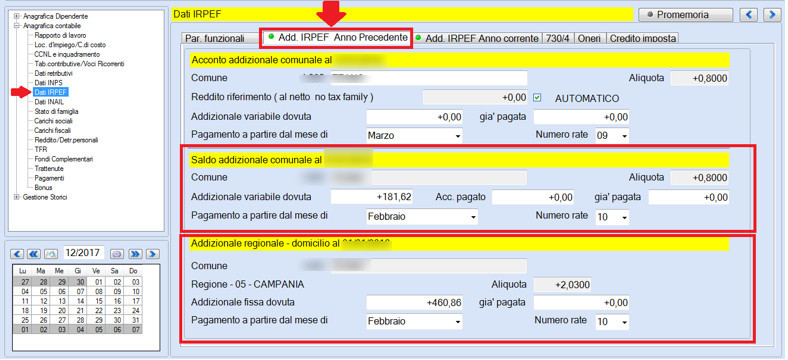
Task: Click the 12/2017 month field
Action: click(x=84, y=252)
